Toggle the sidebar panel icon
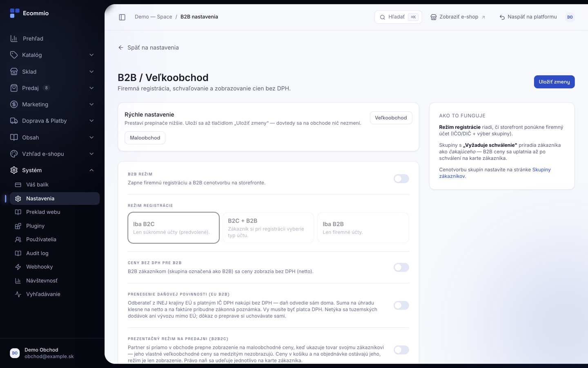This screenshot has width=588, height=368. click(122, 17)
